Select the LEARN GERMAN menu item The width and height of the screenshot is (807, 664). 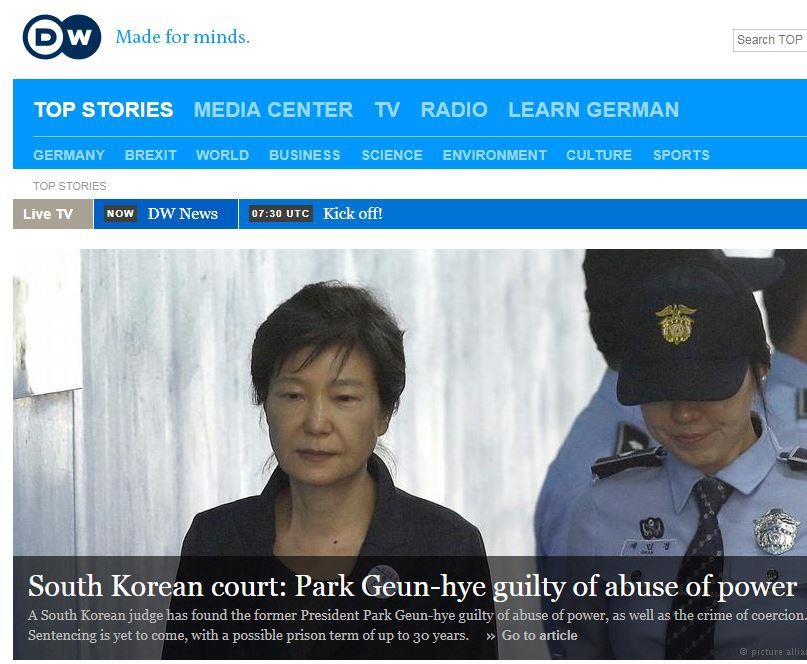[x=593, y=110]
